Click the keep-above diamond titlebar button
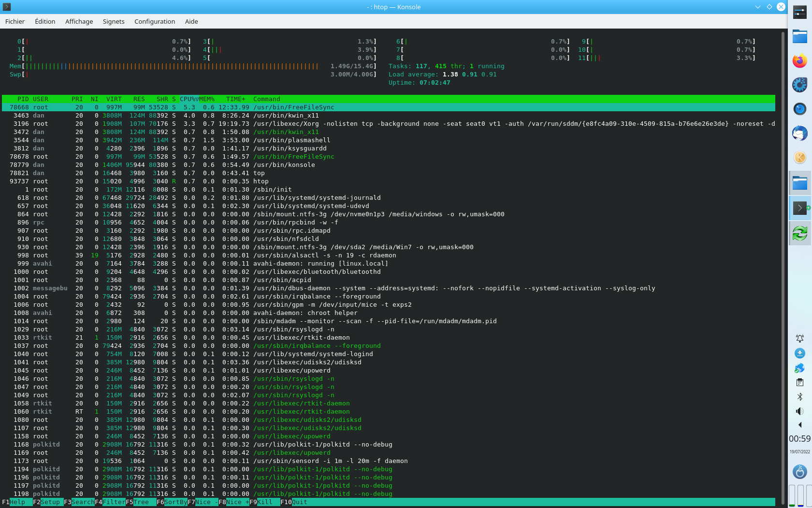 769,7
